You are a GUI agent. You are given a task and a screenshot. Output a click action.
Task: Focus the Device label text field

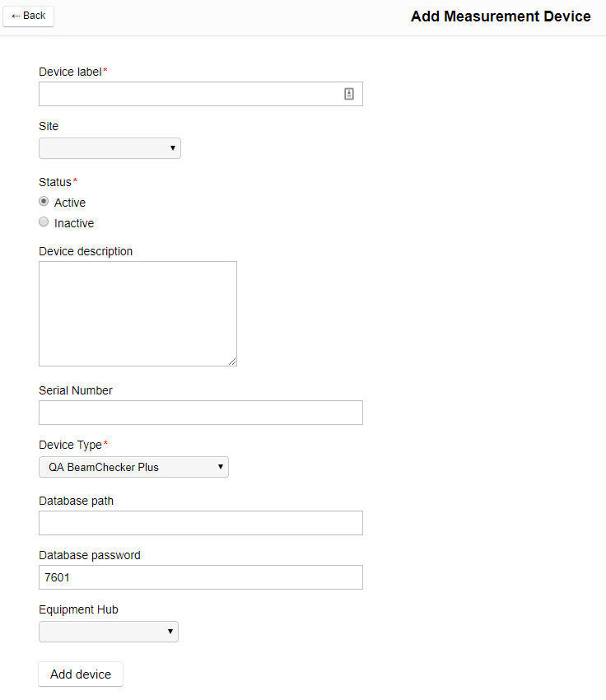(189, 94)
